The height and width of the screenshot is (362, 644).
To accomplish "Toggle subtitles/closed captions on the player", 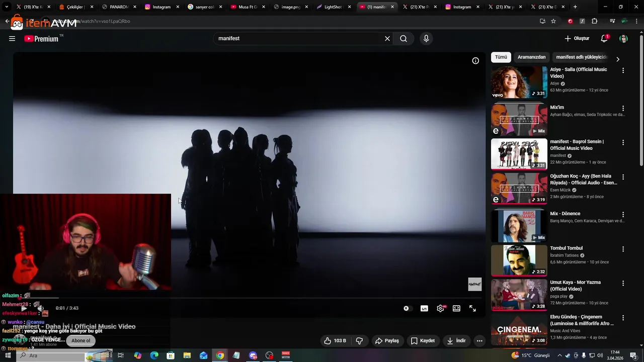I will 424,308.
